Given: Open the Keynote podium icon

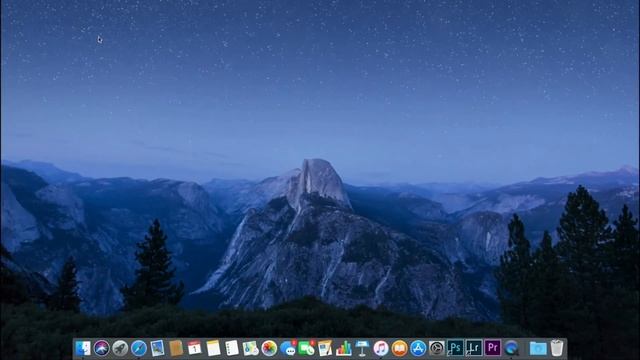Looking at the screenshot, I should pyautogui.click(x=362, y=348).
